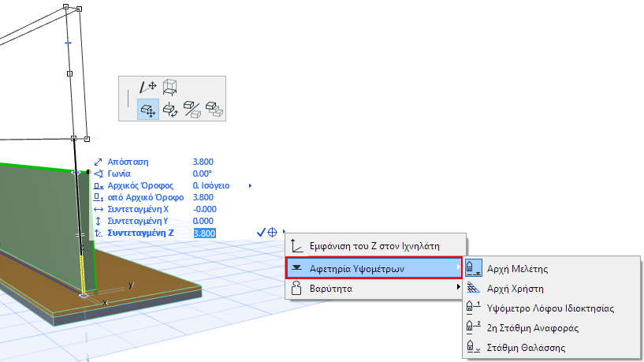Expand the arrow beside Αφετηρία Υψομέτρων
Viewport: 644px width, 362px height.
[458, 267]
